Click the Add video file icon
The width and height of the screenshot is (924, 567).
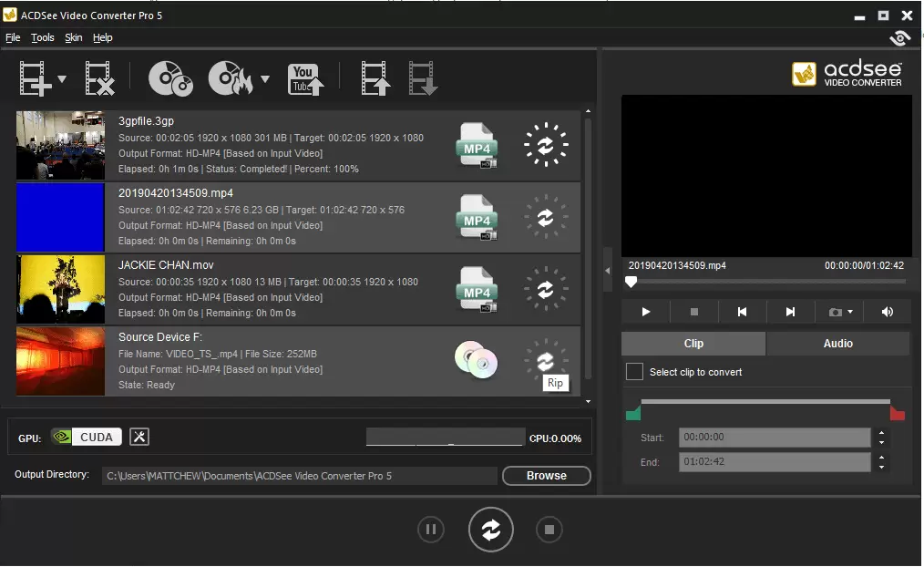point(35,77)
